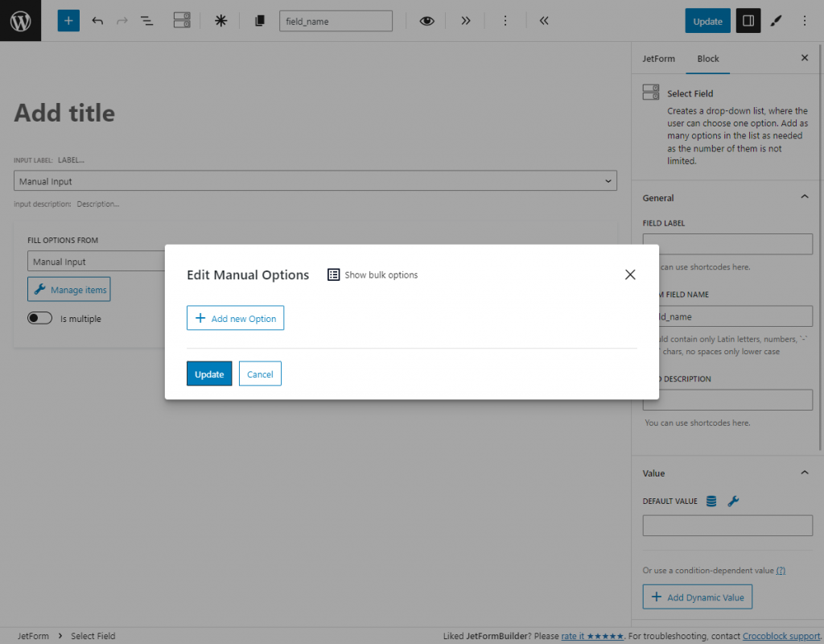Preview the form with the eye icon
824x644 pixels.
point(426,20)
